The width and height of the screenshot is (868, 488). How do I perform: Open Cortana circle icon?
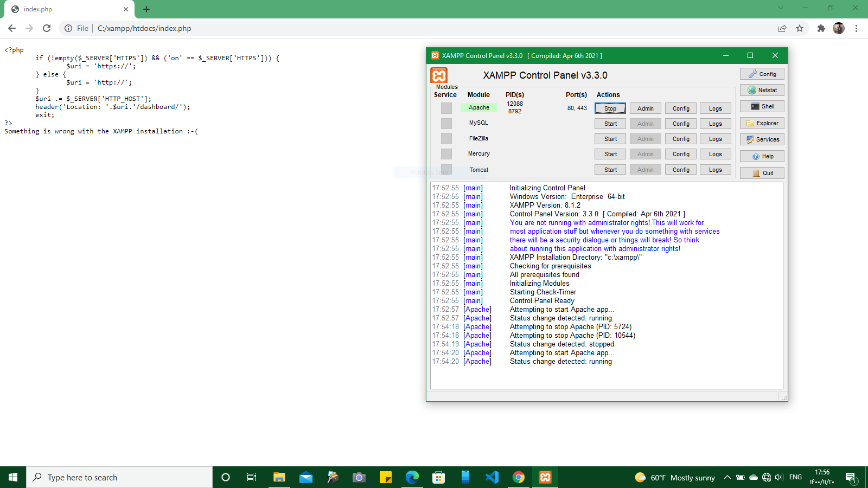click(226, 477)
